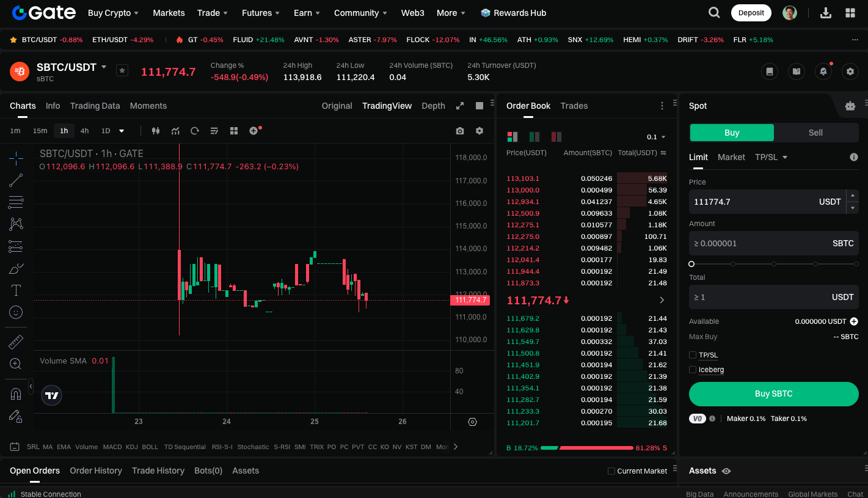Switch to the Info tab
Viewport: 868px width, 498px height.
point(53,106)
